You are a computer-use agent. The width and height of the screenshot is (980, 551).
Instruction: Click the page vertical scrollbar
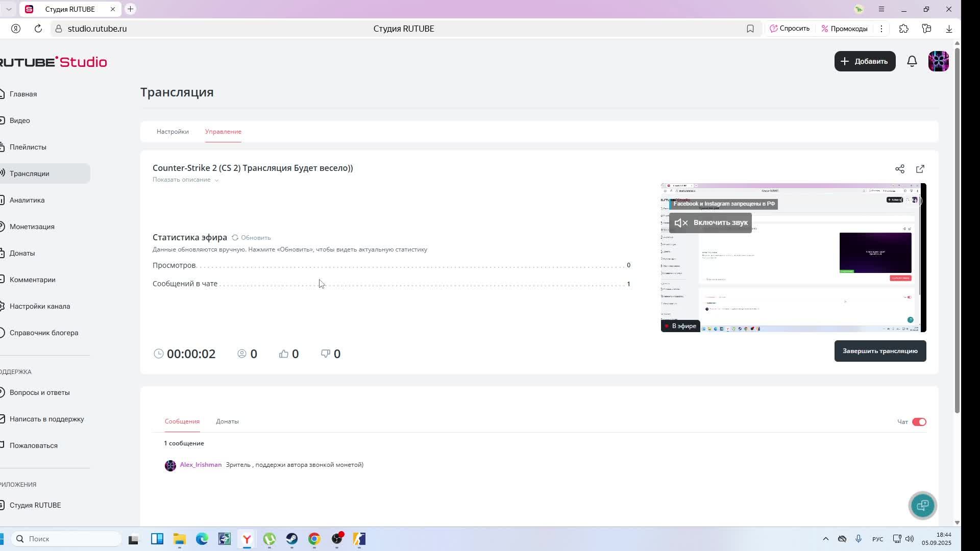point(957,230)
